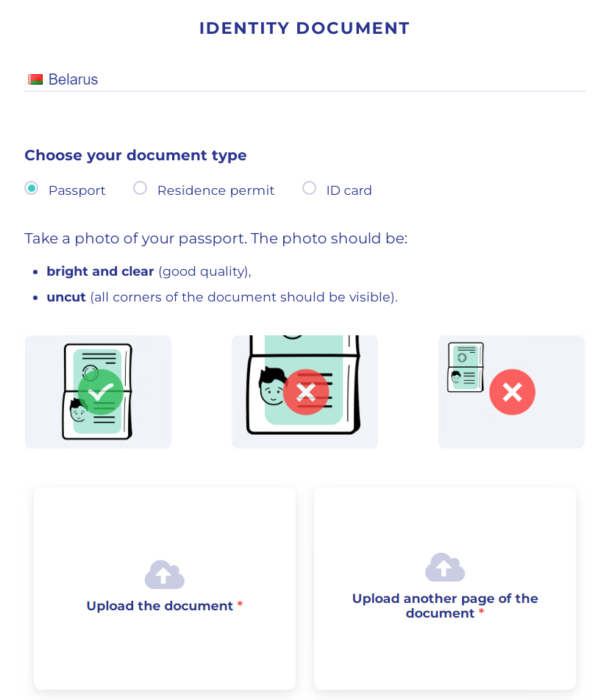598x700 pixels.
Task: Click the red X on cropped passport example
Action: [305, 392]
